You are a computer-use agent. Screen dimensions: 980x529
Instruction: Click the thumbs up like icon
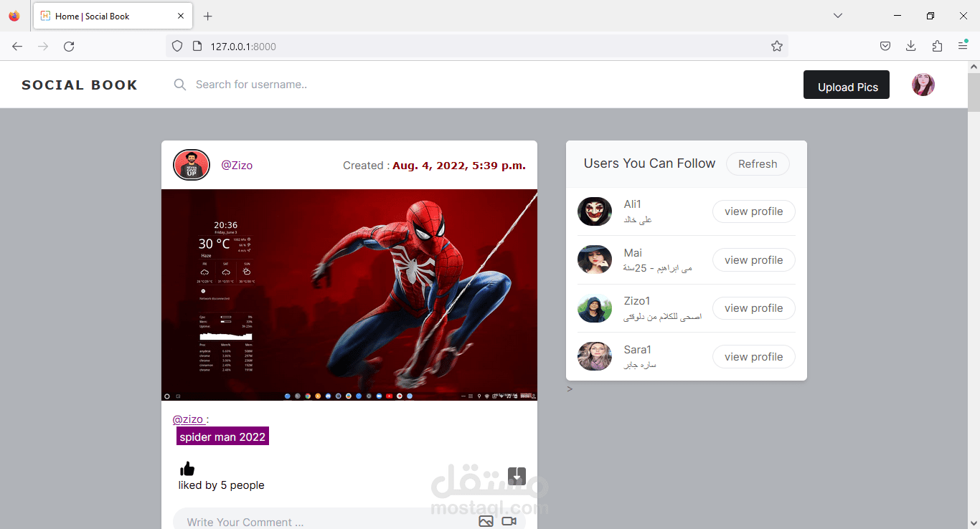coord(187,467)
